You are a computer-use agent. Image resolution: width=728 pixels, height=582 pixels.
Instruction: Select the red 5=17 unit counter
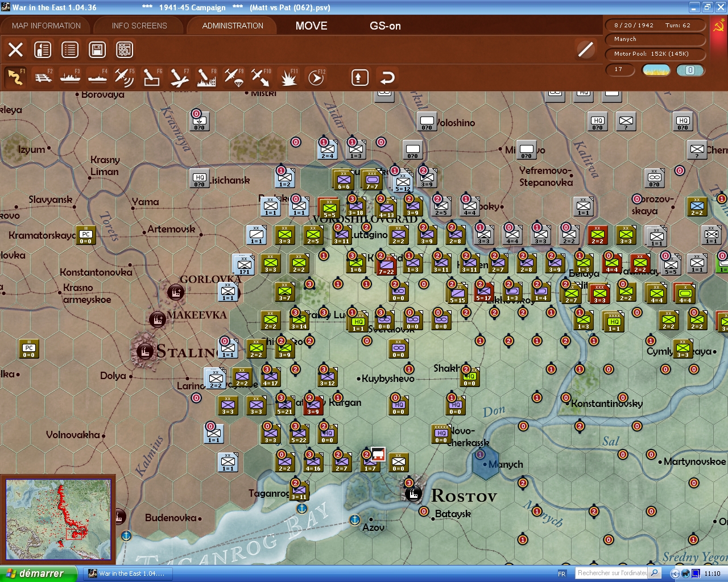483,292
